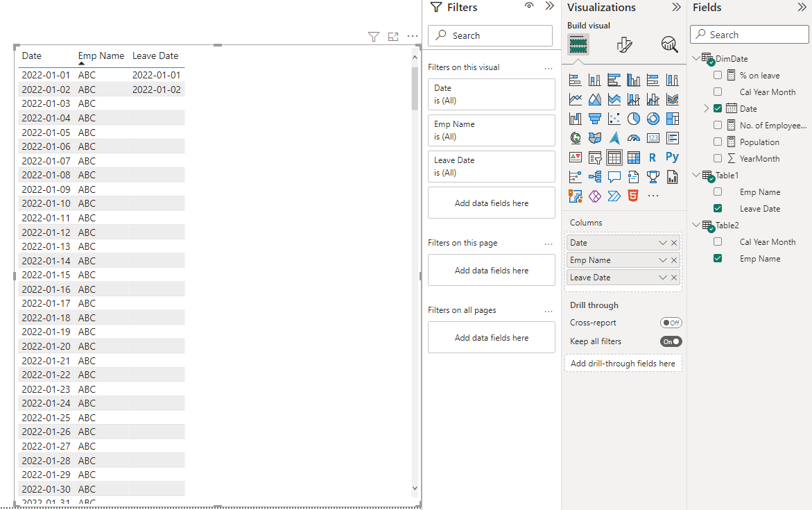Select the map globe visual
Image resolution: width=812 pixels, height=510 pixels.
(x=575, y=138)
